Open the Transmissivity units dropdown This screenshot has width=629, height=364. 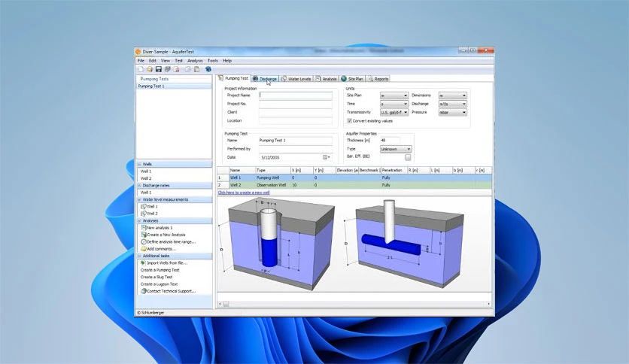click(394, 112)
